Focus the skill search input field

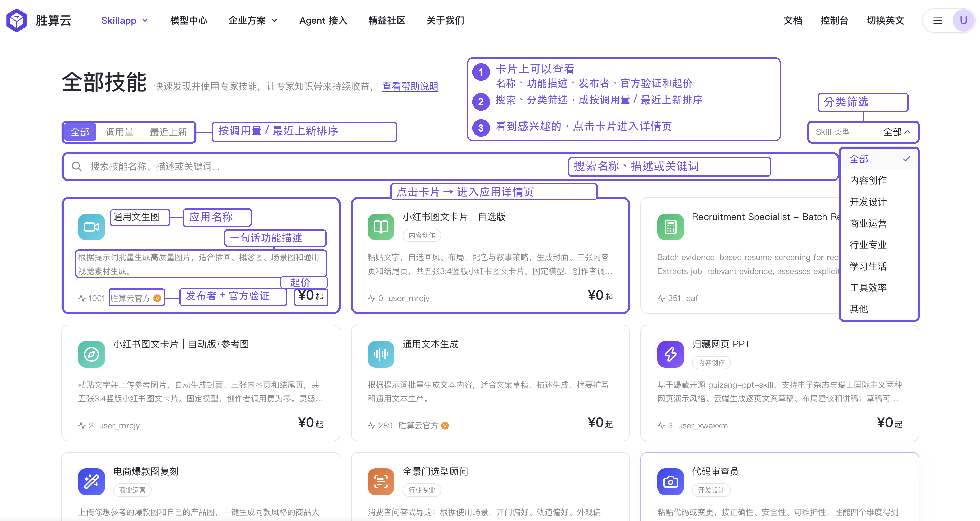coord(450,166)
